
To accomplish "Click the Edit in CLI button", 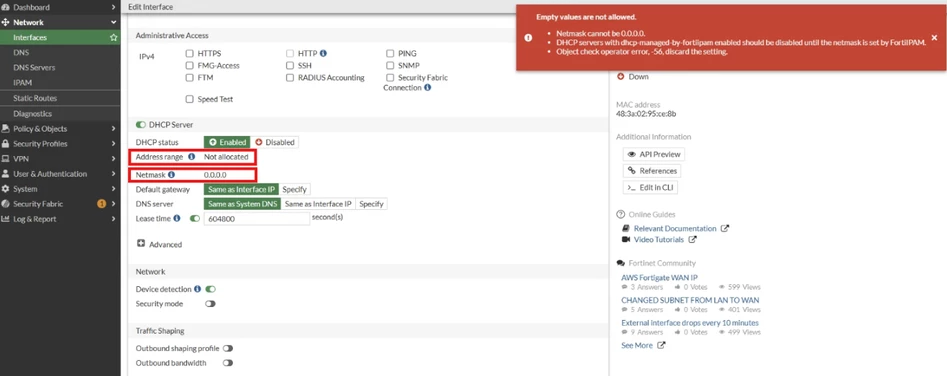I will pos(650,188).
